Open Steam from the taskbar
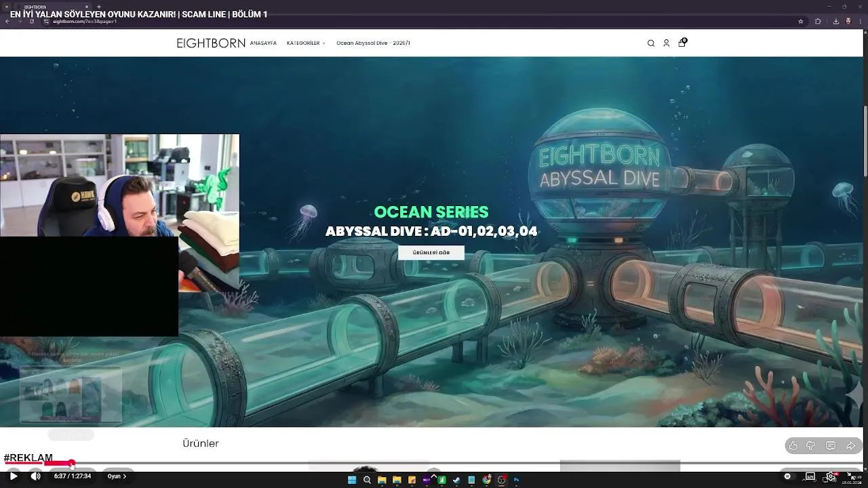The image size is (868, 488). [456, 480]
